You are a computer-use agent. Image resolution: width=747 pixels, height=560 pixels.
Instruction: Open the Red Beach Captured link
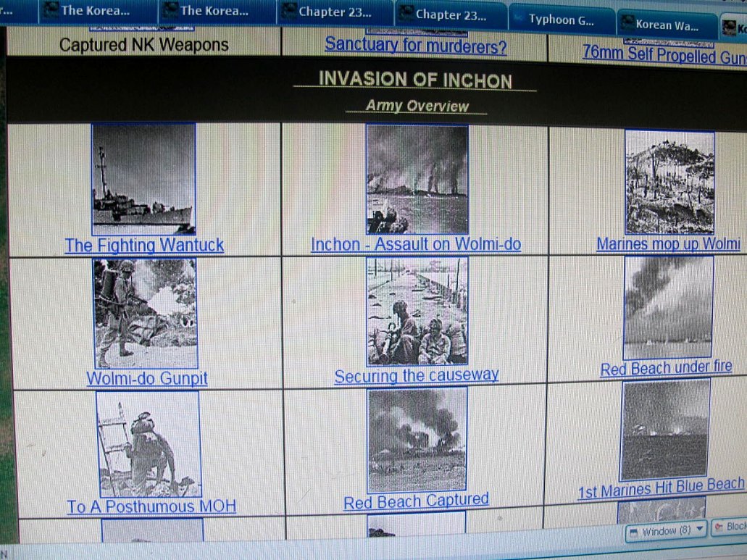417,501
